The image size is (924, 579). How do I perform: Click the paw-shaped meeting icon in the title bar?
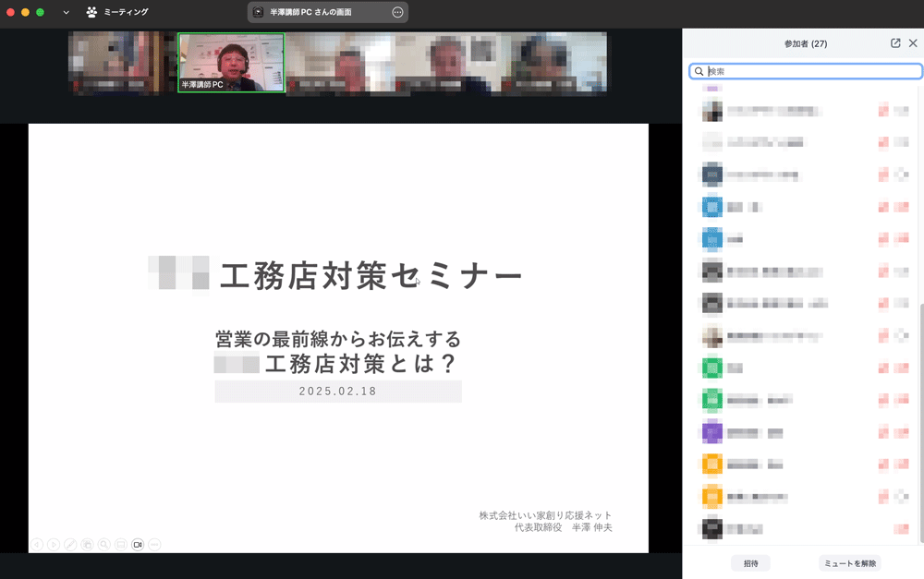(x=91, y=12)
